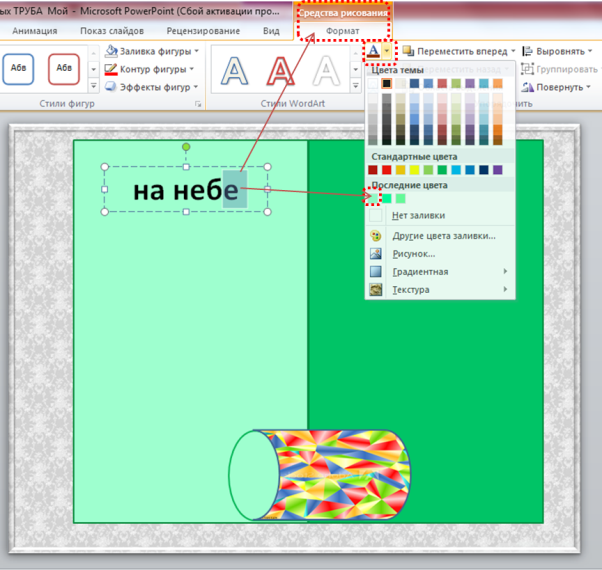
Task: Click the Переместить вперед icon
Action: click(x=408, y=51)
